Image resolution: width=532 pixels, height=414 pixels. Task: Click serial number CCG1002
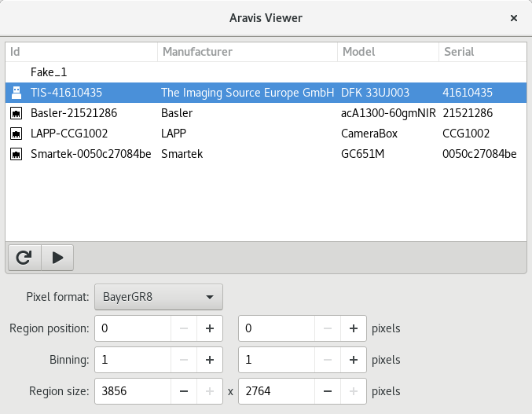[466, 134]
